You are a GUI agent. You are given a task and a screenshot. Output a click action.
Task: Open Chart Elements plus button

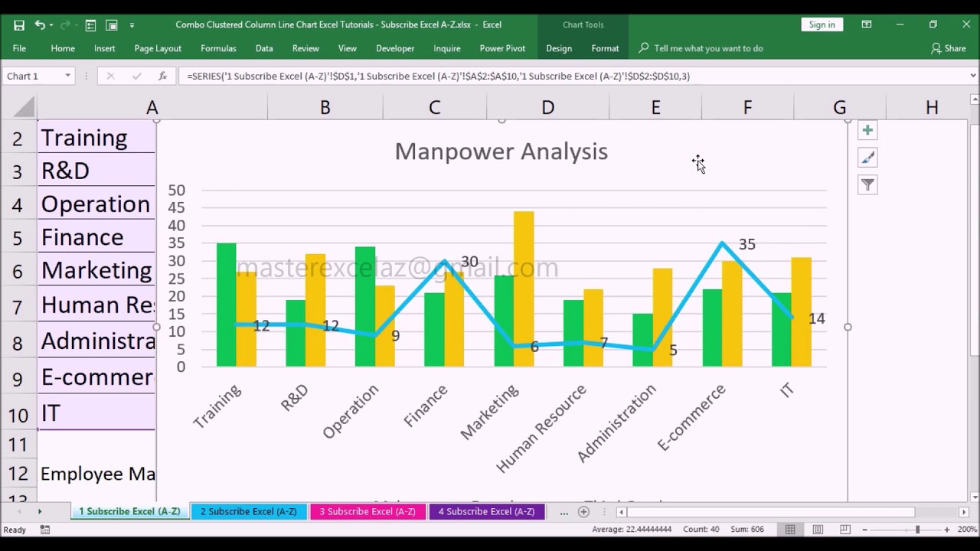tap(867, 130)
